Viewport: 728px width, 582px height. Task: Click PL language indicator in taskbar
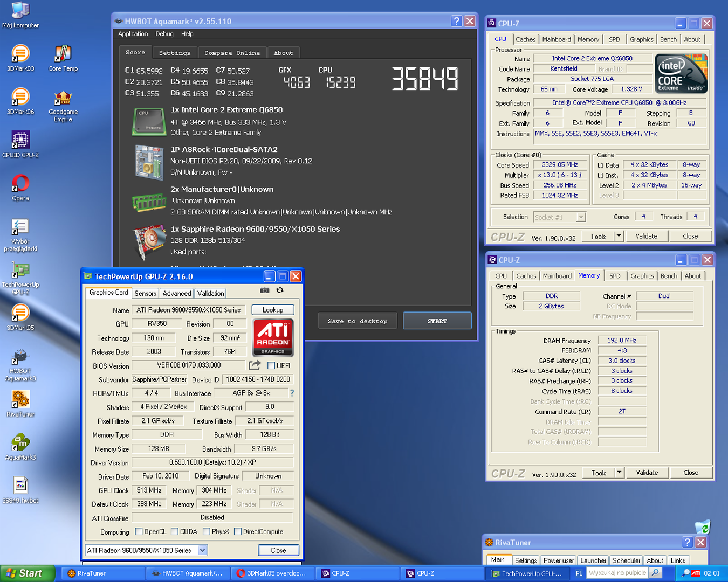tap(579, 573)
